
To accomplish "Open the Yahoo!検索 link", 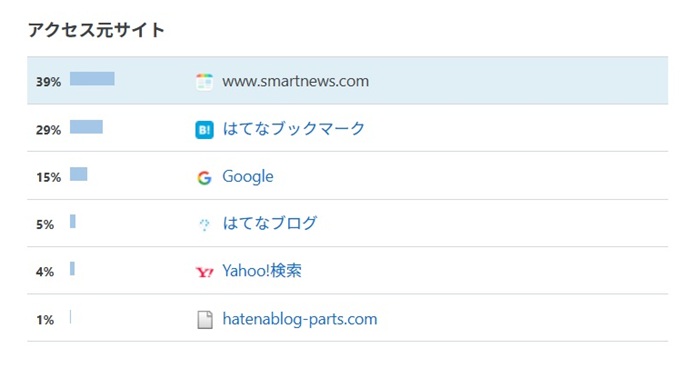I will tap(262, 270).
